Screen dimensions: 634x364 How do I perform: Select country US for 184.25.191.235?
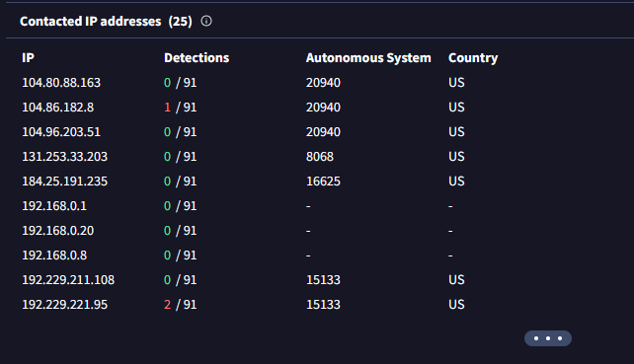pyautogui.click(x=456, y=182)
